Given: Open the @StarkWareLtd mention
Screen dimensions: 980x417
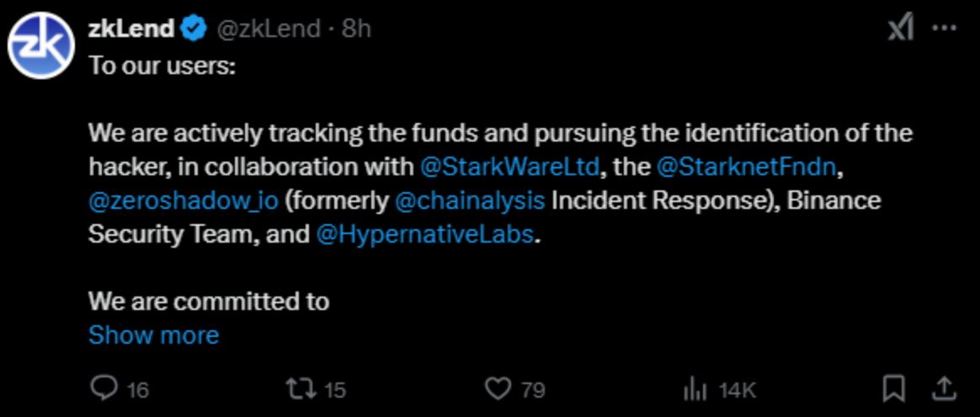Looking at the screenshot, I should click(510, 167).
